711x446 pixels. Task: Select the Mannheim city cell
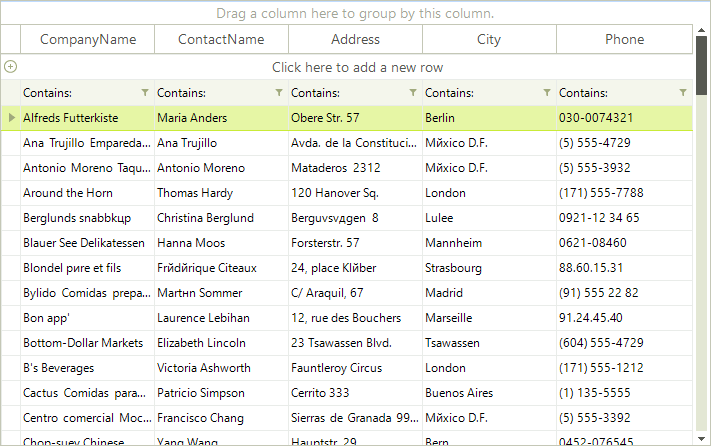coord(489,243)
